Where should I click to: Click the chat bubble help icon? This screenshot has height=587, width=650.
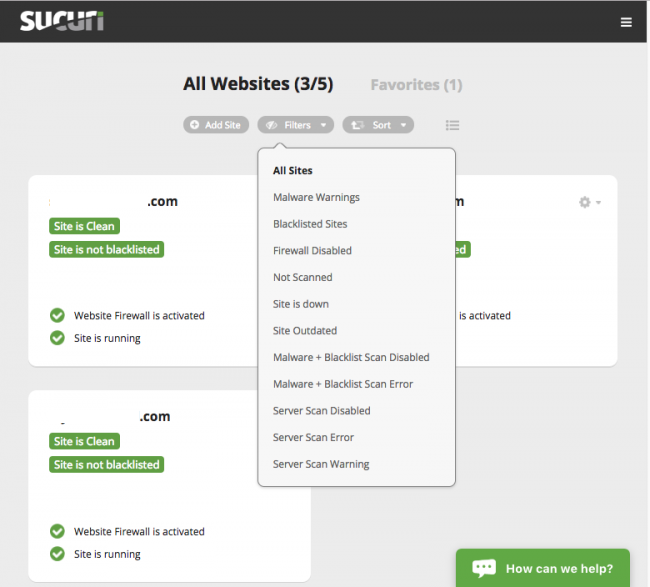[x=484, y=568]
